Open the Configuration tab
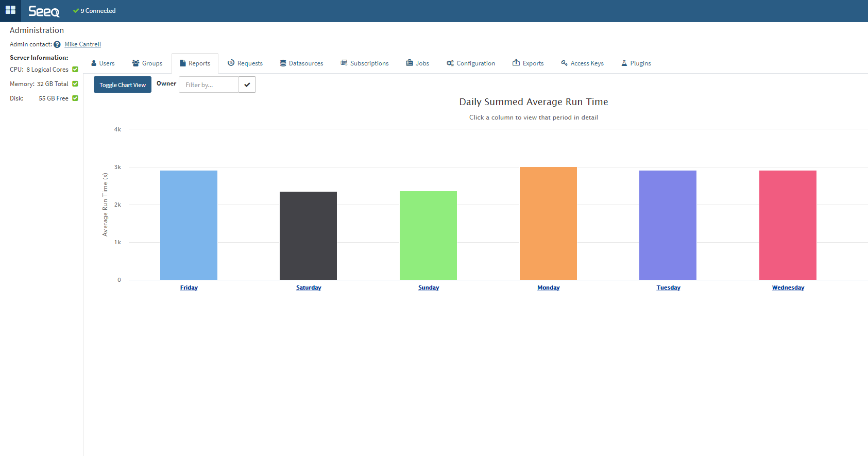The width and height of the screenshot is (868, 456). tap(471, 63)
